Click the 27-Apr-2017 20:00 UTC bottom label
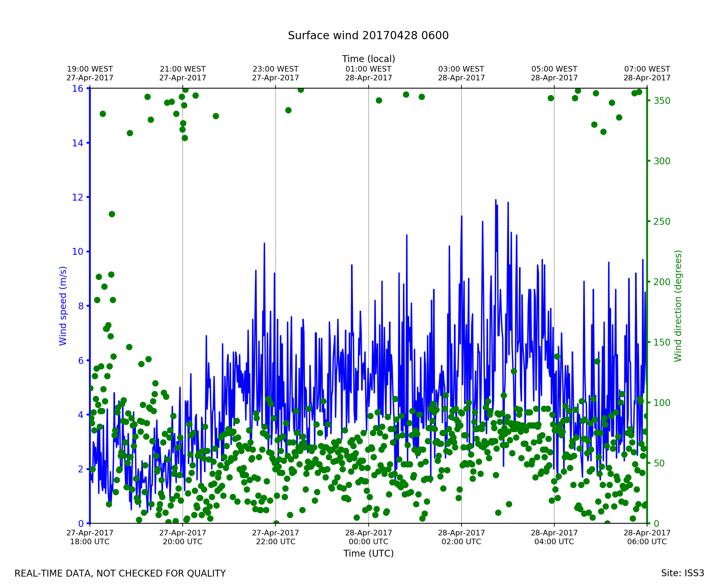 (x=183, y=537)
